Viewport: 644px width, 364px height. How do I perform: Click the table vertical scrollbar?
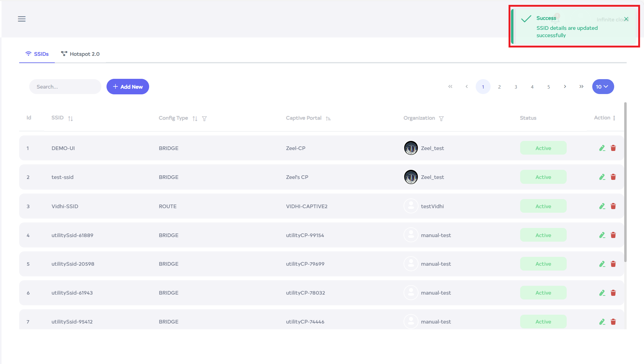tap(625, 183)
